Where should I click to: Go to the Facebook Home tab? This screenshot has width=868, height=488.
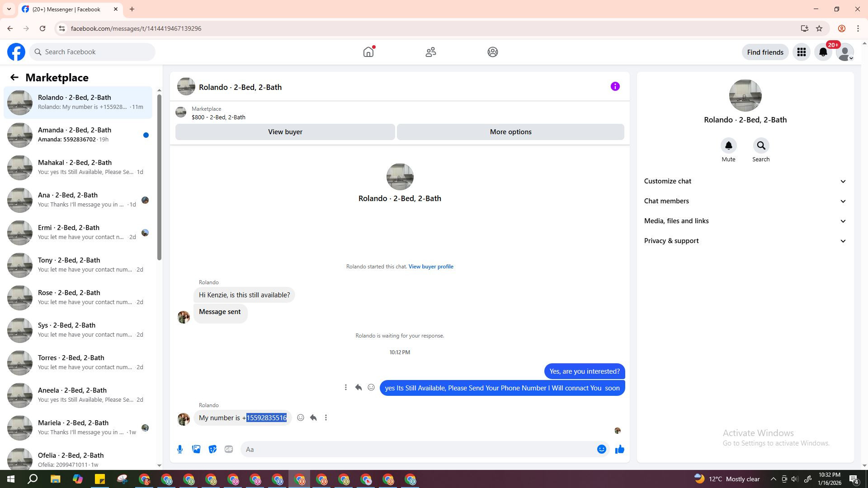[368, 52]
